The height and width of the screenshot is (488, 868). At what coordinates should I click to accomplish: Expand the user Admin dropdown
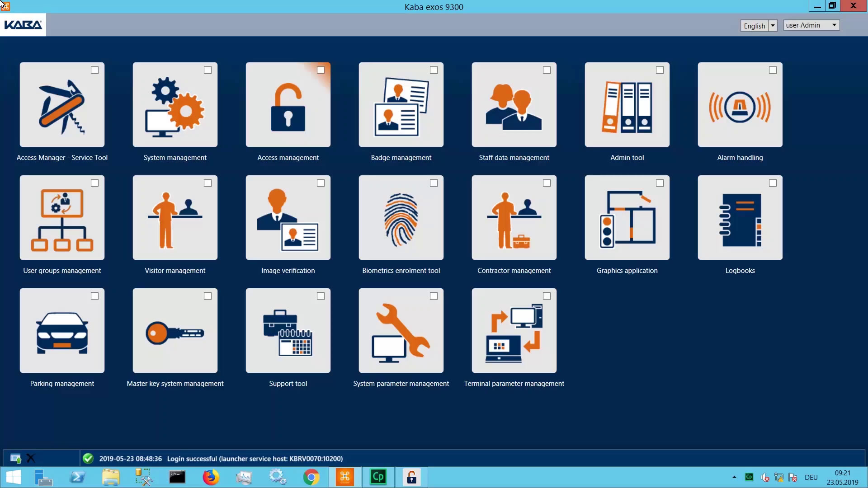811,25
